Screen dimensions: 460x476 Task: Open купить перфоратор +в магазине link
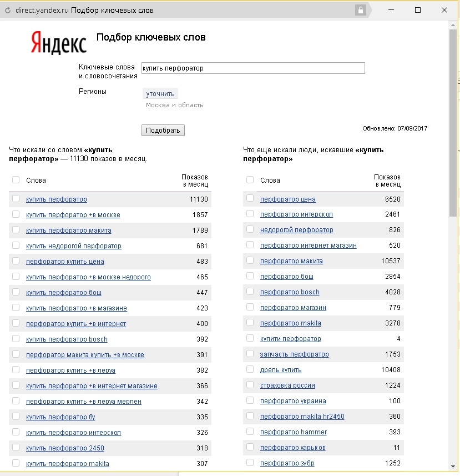click(x=77, y=308)
